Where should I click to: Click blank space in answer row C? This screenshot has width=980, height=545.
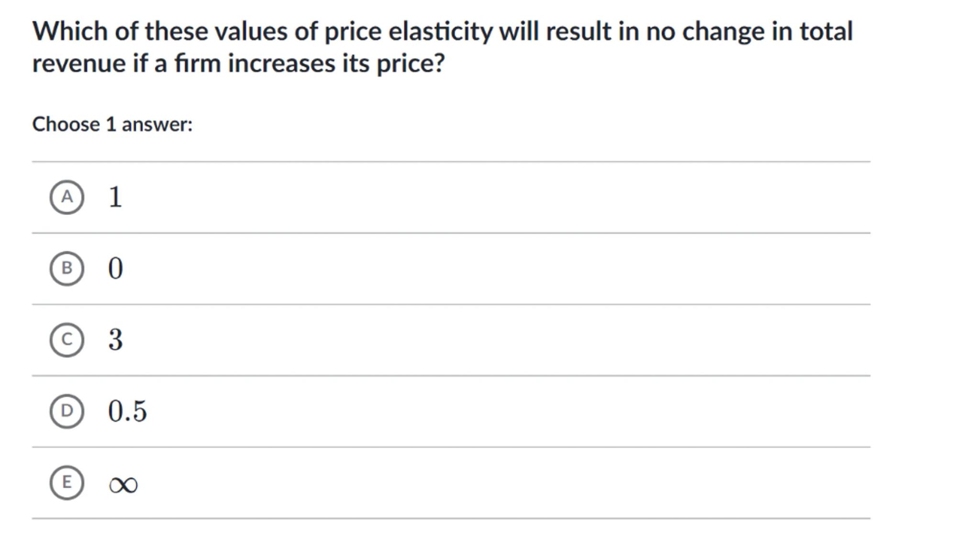(x=479, y=340)
